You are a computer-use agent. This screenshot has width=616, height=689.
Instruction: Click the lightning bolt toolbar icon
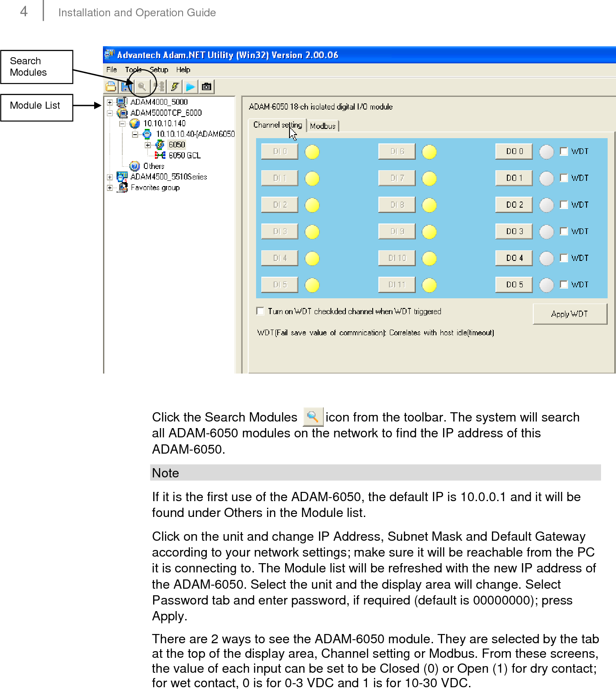click(x=175, y=86)
